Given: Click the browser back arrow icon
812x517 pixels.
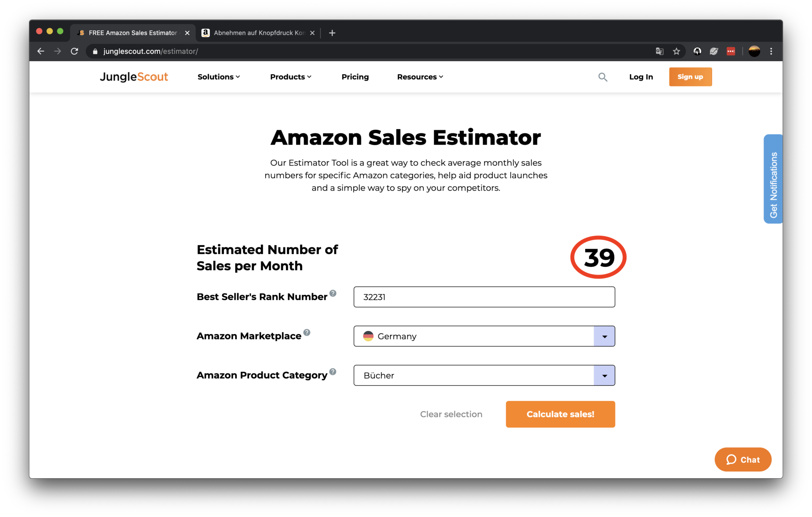Looking at the screenshot, I should [x=40, y=52].
